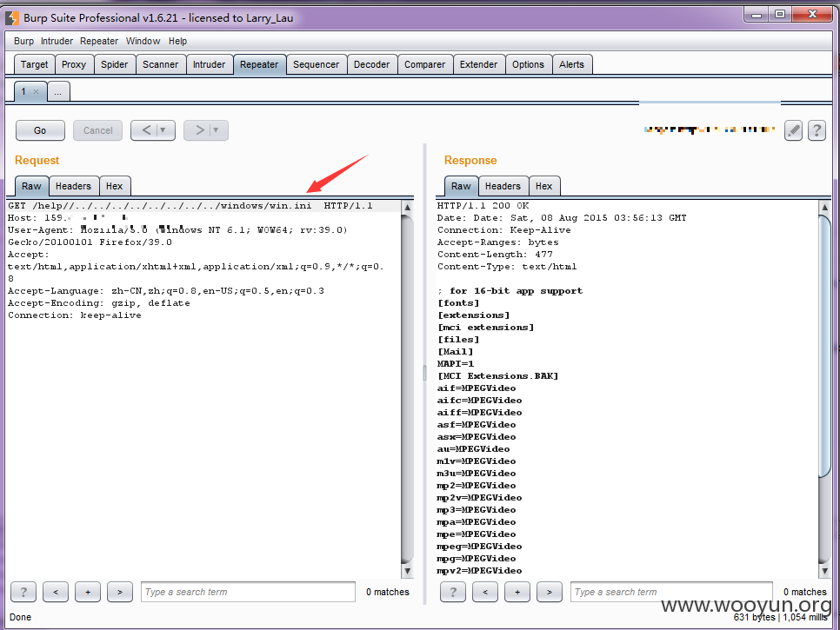
Task: Select the Response Headers view tab
Action: [503, 186]
